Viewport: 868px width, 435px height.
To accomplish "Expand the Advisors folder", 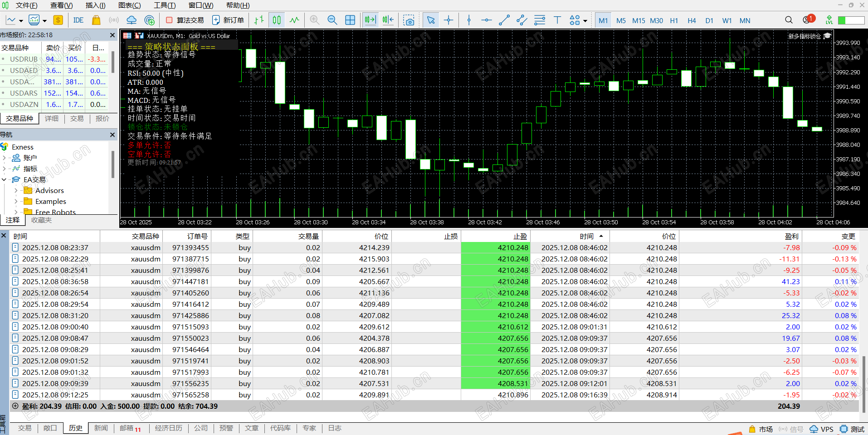I will pyautogui.click(x=16, y=190).
